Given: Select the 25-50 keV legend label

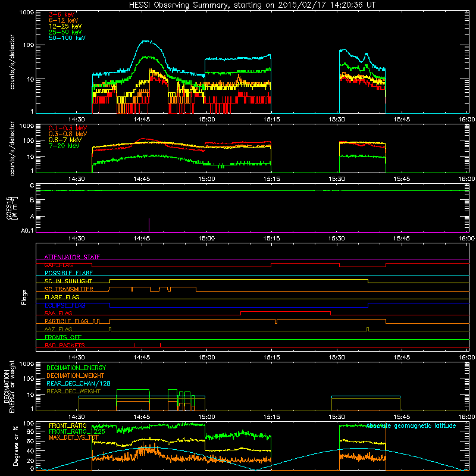Looking at the screenshot, I should coord(65,32).
